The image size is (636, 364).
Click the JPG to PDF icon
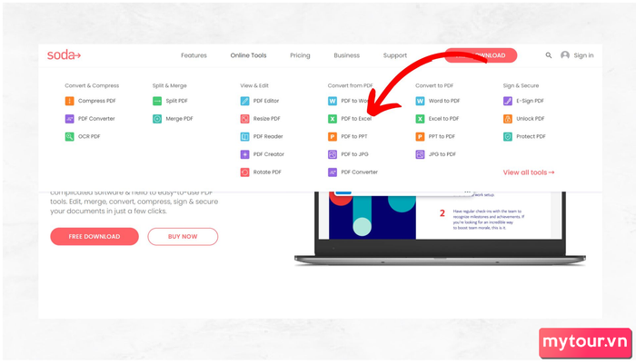420,154
